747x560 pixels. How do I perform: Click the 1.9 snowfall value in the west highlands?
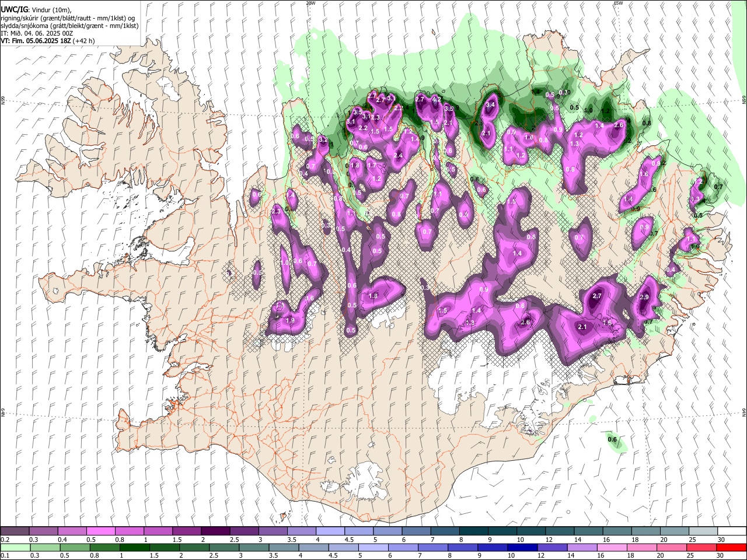click(x=290, y=321)
